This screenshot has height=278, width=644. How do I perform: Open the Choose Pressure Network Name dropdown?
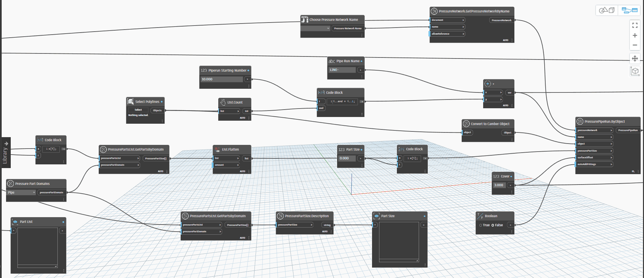point(316,28)
